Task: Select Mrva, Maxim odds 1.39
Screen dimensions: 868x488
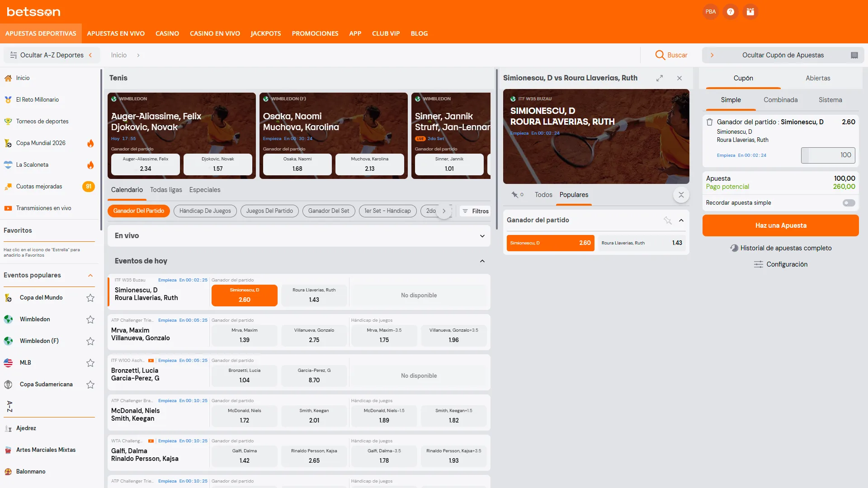Action: pyautogui.click(x=244, y=335)
